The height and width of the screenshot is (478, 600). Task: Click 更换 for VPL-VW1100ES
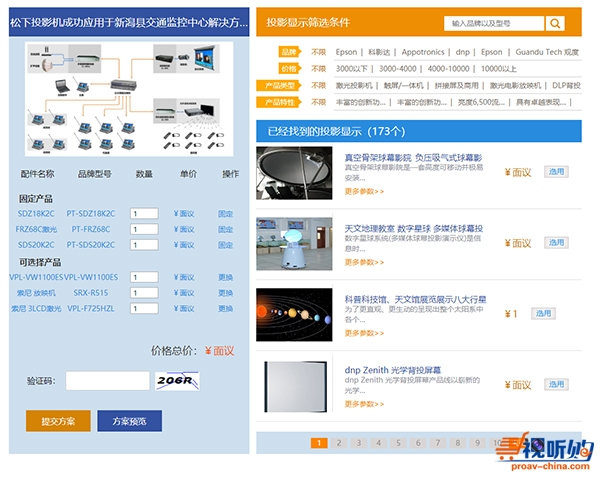225,277
